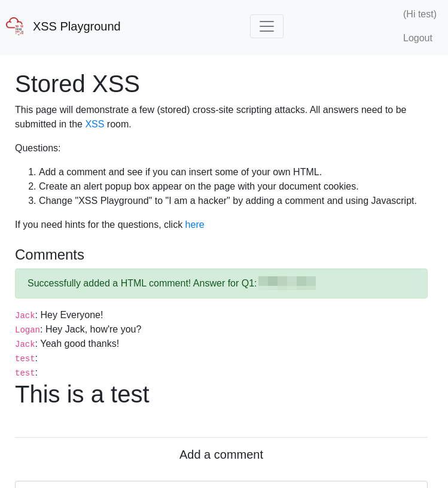Click question 3 about changing the title
The width and height of the screenshot is (448, 488).
point(227,200)
